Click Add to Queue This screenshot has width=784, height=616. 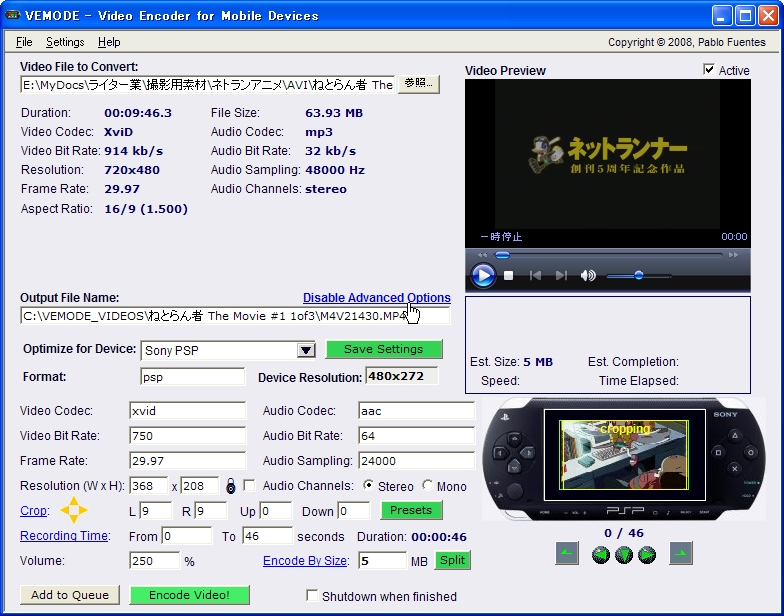pyautogui.click(x=70, y=594)
